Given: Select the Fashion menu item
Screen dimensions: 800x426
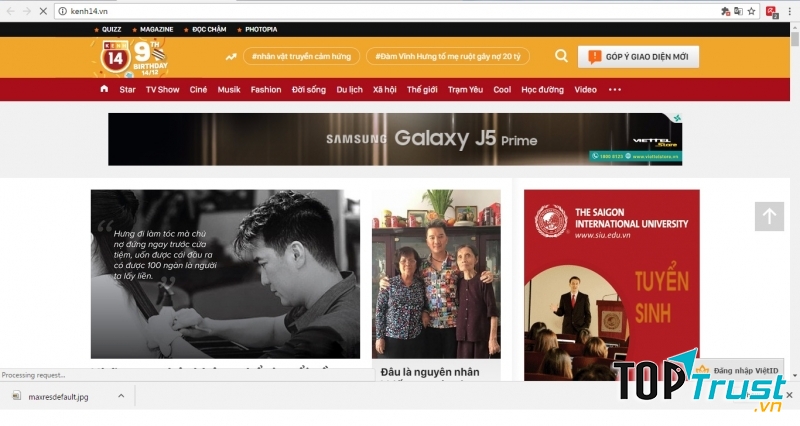Looking at the screenshot, I should point(265,90).
